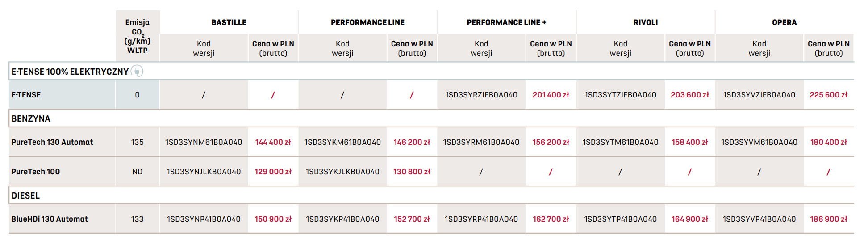Click CO2 emission value 133

[x=137, y=219]
